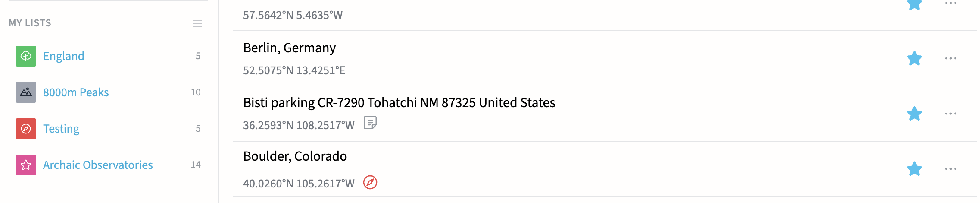Click the red compass icon on Boulder

click(370, 182)
